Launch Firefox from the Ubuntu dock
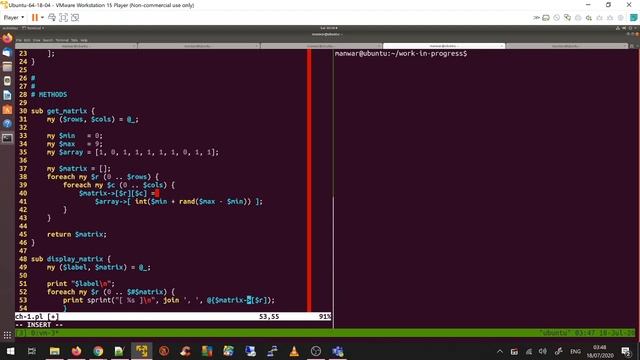The image size is (640, 360). click(7, 38)
